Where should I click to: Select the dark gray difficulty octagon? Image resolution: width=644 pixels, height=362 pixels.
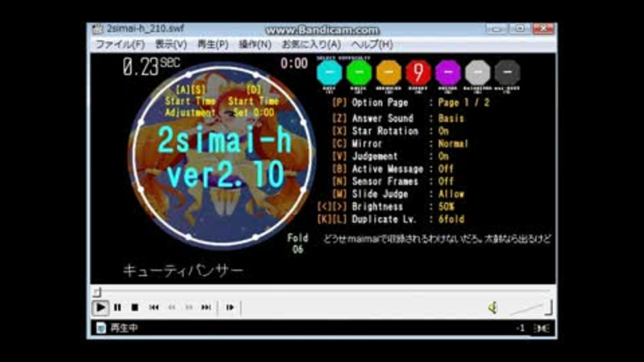pyautogui.click(x=507, y=72)
